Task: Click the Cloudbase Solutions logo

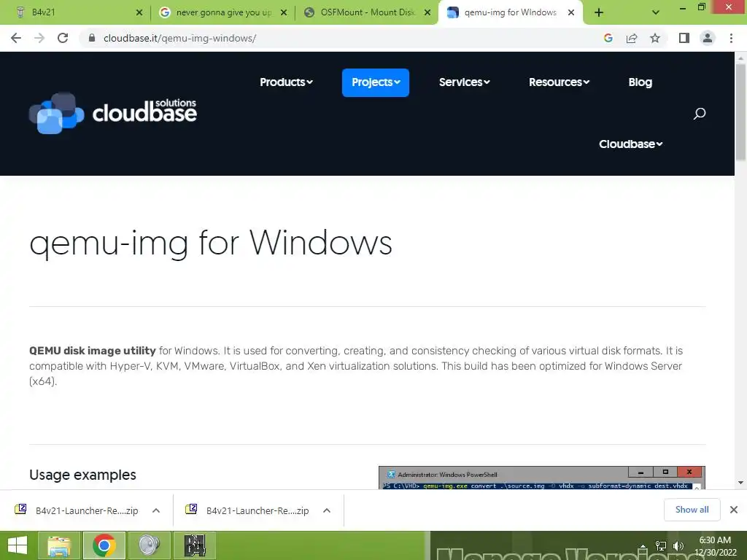Action: pos(113,113)
